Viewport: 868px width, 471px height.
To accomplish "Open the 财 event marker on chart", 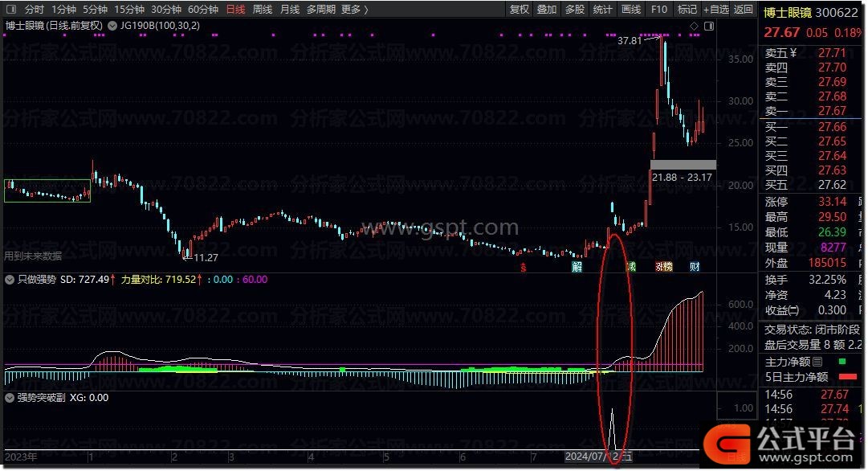I will pos(695,267).
